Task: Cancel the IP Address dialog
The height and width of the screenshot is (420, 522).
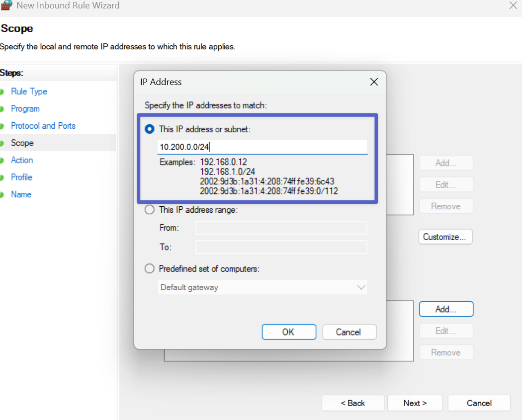Action: pos(349,332)
